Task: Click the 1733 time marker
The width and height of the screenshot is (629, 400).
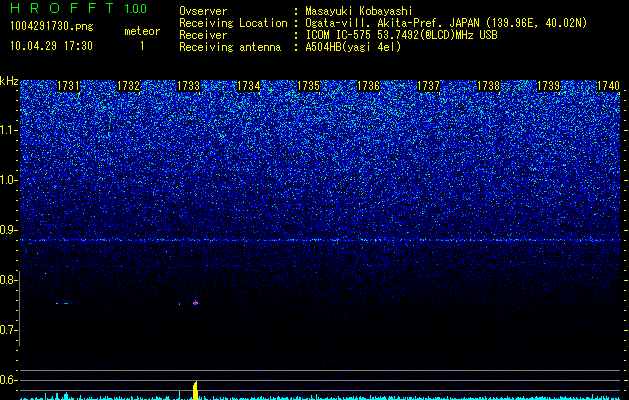Action: 189,86
